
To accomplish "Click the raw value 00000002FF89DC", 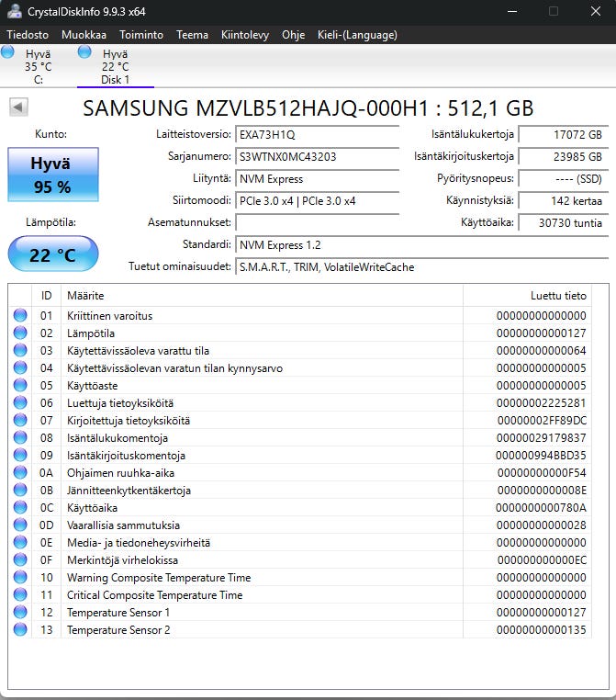I will pyautogui.click(x=542, y=420).
